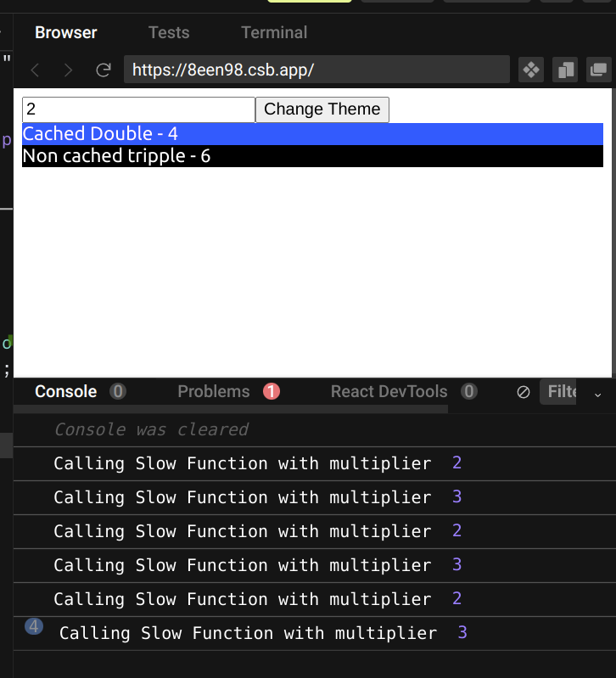Click the Change Theme button
The image size is (616, 678).
[x=322, y=109]
